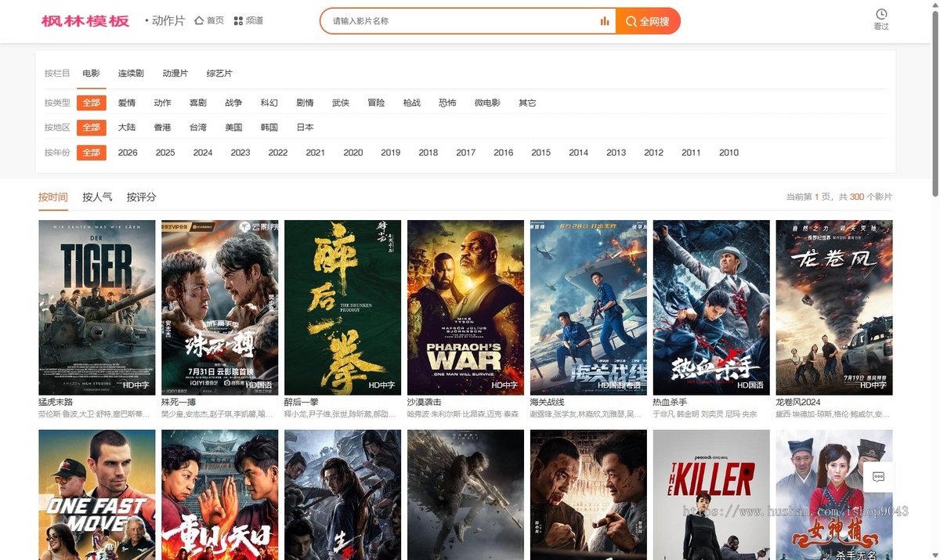Filter by year 2020
Viewport: 940px width, 560px height.
pyautogui.click(x=353, y=152)
